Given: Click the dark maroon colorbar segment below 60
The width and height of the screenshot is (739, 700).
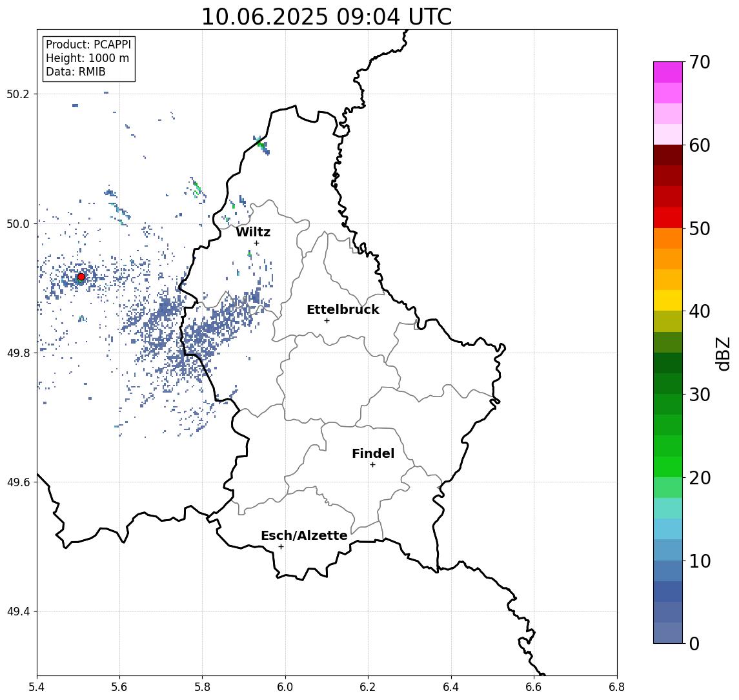Looking at the screenshot, I should pyautogui.click(x=668, y=155).
